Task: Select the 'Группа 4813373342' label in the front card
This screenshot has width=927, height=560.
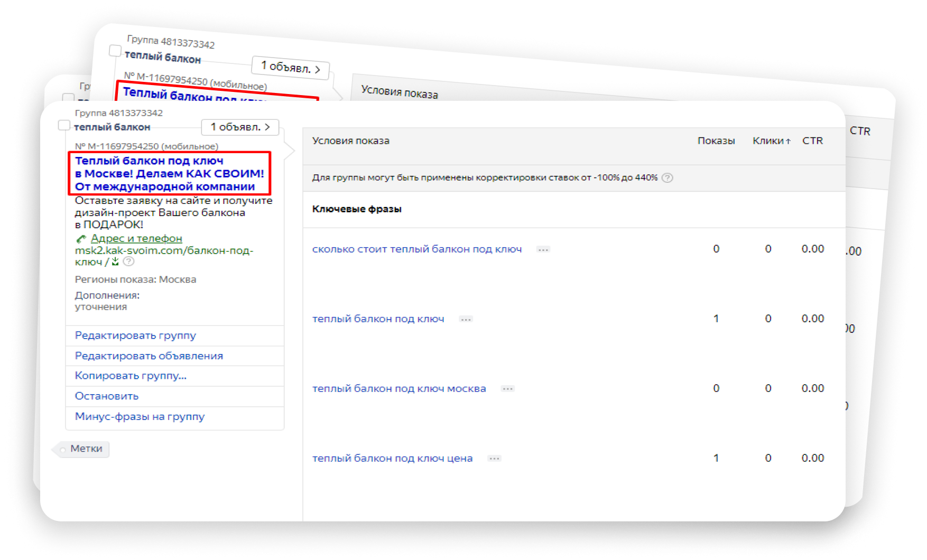Action: coord(119,113)
